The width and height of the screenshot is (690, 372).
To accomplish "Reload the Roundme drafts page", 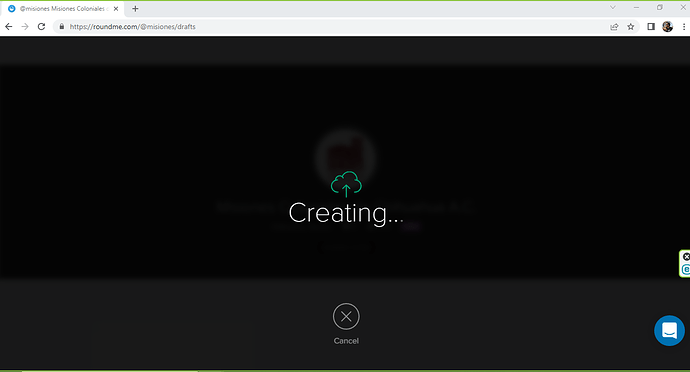I will [41, 27].
